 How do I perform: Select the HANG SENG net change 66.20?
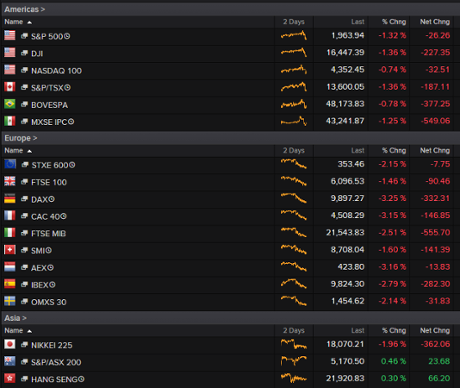[x=439, y=378]
